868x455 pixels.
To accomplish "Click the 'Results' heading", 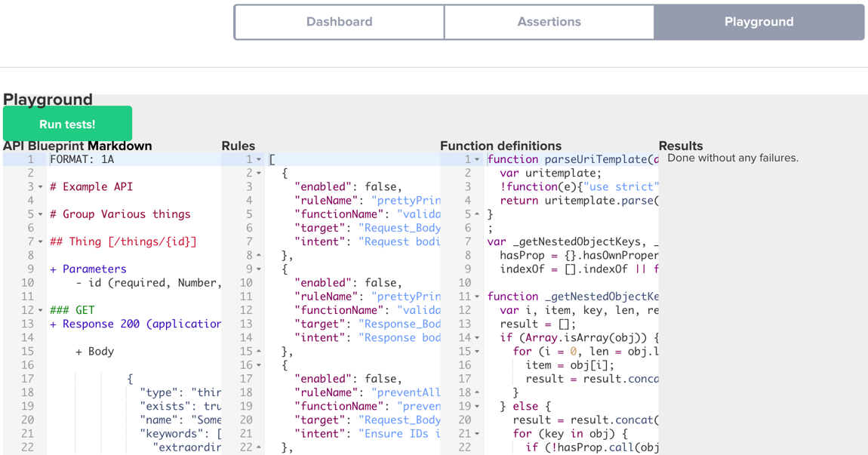I will click(681, 146).
